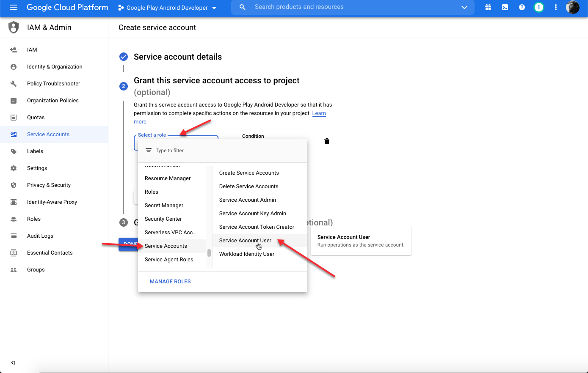The width and height of the screenshot is (588, 373).
Task: Click the Learn more link
Action: click(319, 113)
